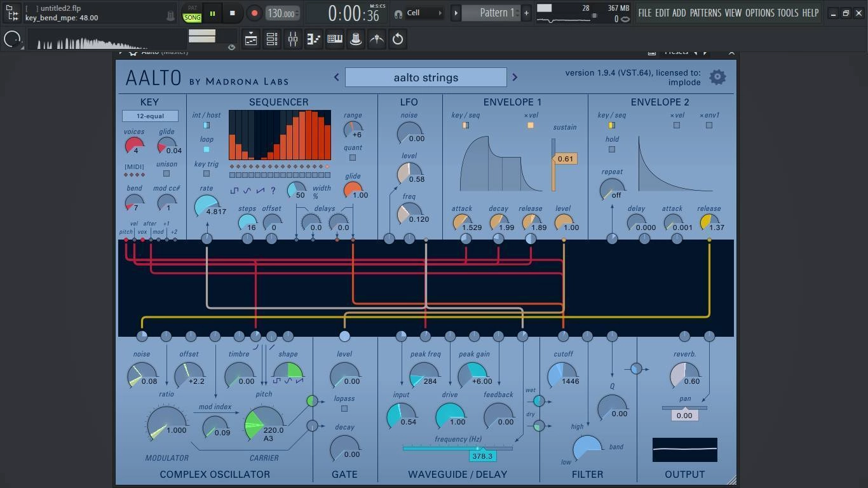The image size is (868, 488).
Task: Click the sequencer step bars display
Action: [x=280, y=135]
